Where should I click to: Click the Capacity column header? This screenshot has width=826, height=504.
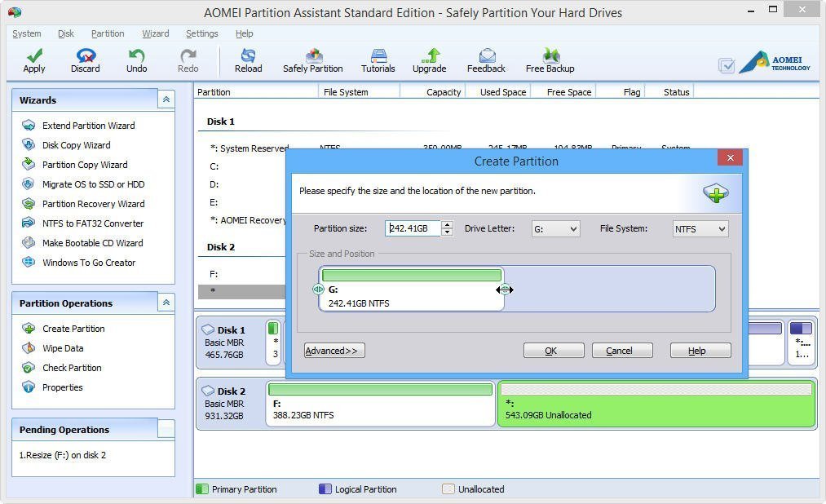[x=444, y=92]
